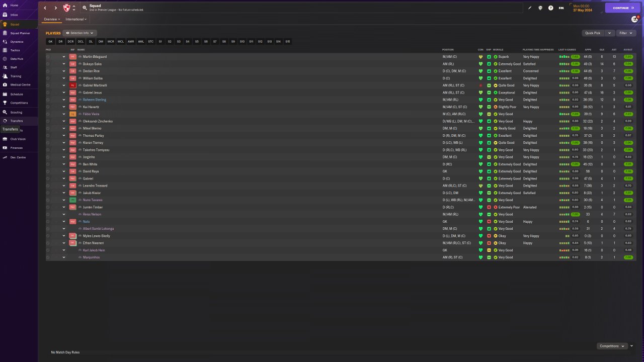Open the International tab
644x362 pixels.
(76, 19)
